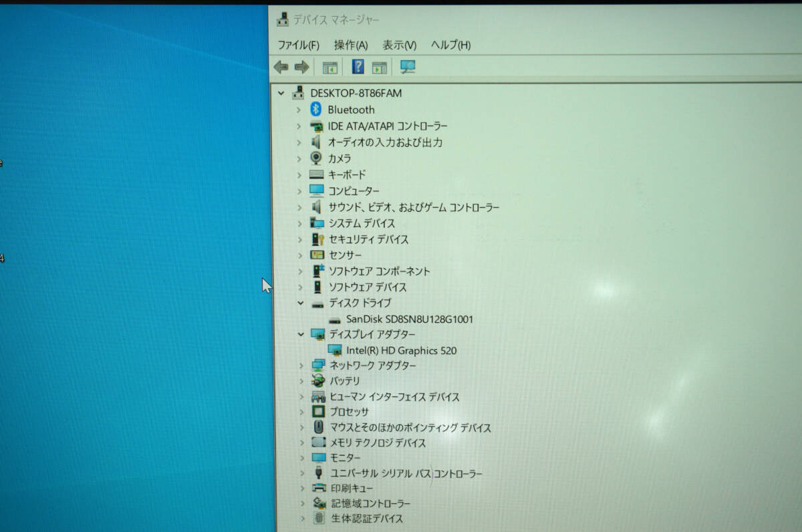This screenshot has height=532, width=802.
Task: Click the speaker icon for オーディオの入力および出力
Action: pyautogui.click(x=317, y=142)
